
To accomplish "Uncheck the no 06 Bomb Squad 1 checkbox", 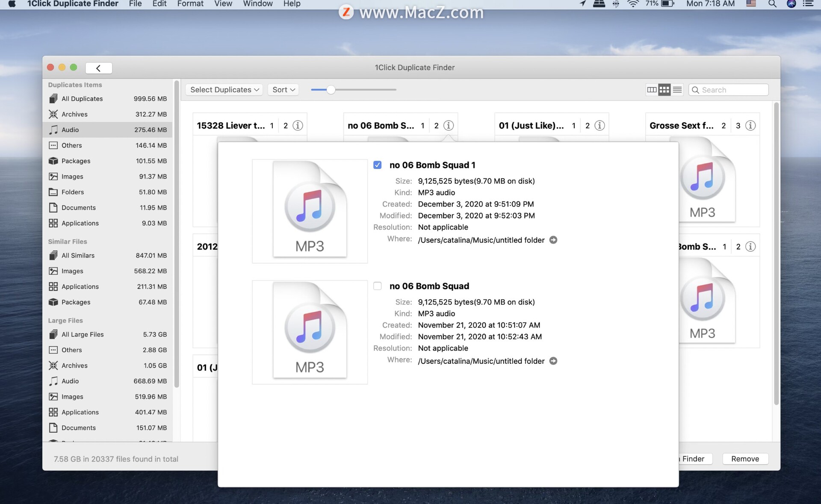I will click(378, 165).
